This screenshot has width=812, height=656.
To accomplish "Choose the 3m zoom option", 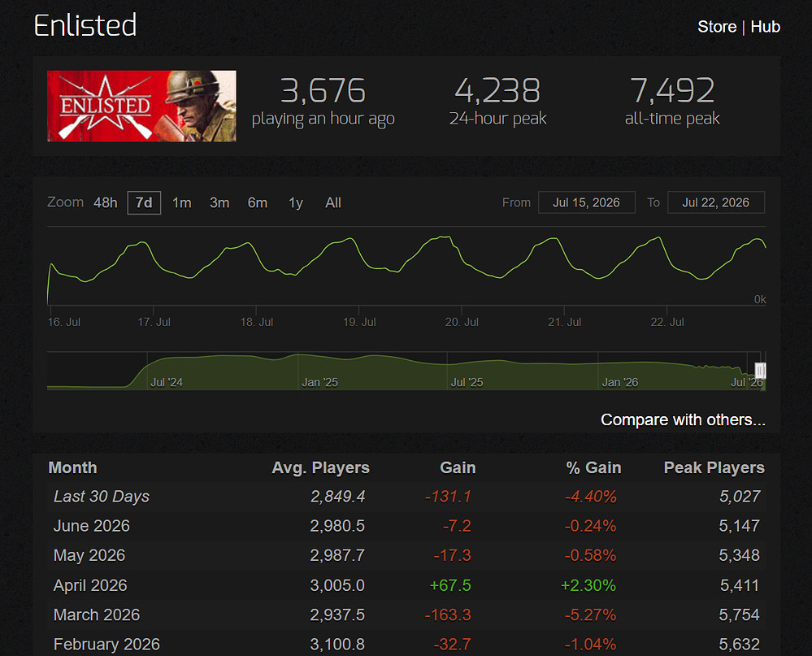I will (219, 202).
